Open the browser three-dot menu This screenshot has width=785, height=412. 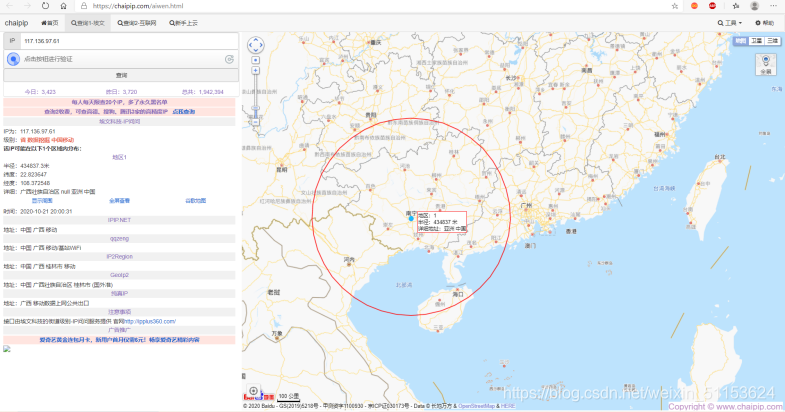773,6
